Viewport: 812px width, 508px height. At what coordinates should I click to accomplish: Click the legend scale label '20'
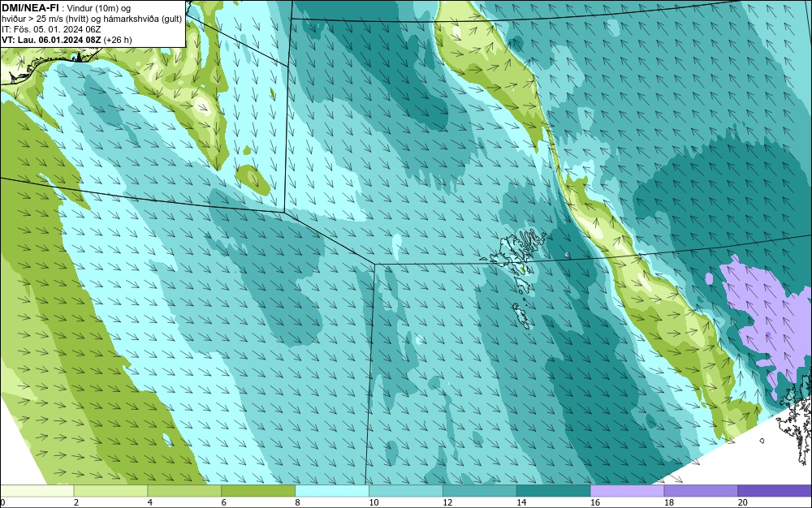(x=743, y=502)
